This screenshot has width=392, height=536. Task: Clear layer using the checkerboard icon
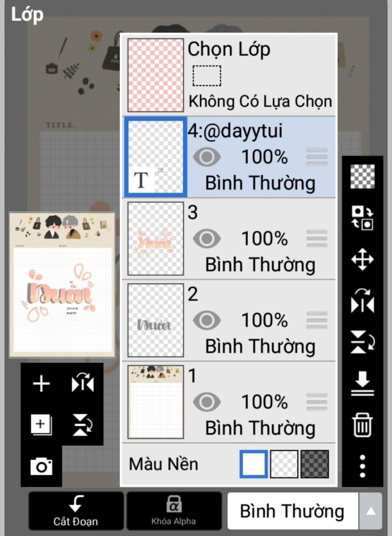coord(363,176)
